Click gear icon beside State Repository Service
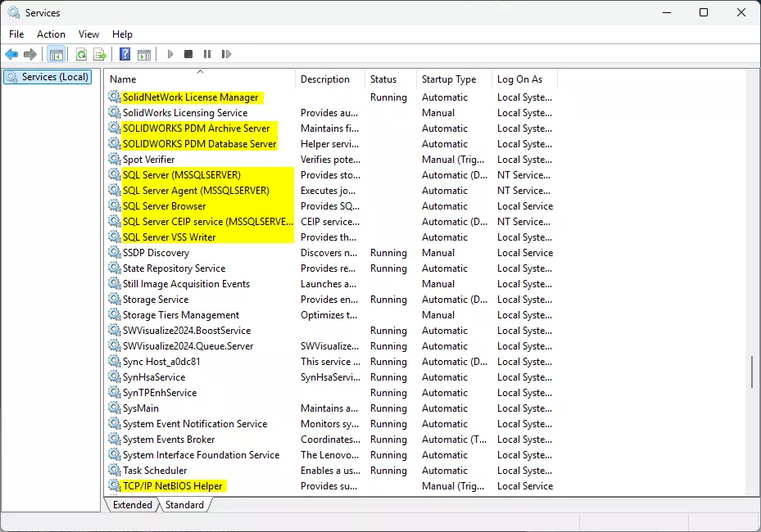This screenshot has width=761, height=532. click(114, 268)
